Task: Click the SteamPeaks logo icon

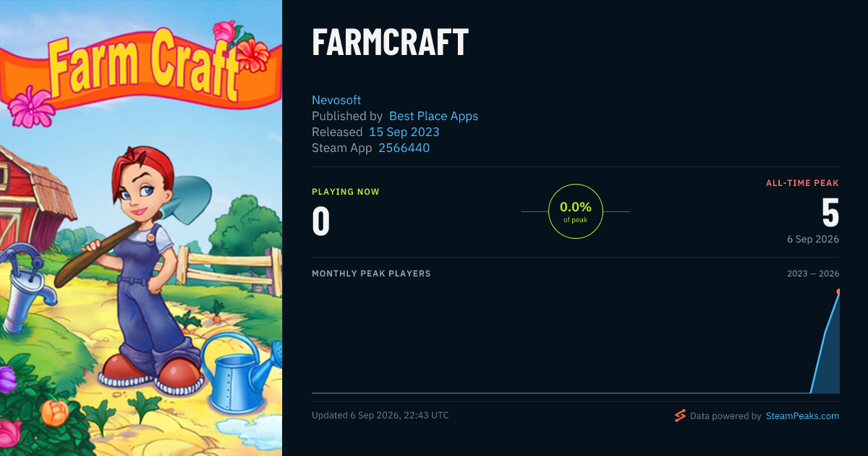Action: pos(679,415)
